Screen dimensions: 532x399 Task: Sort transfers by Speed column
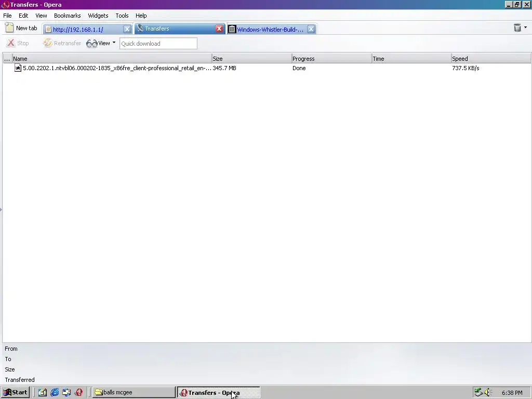coord(491,59)
